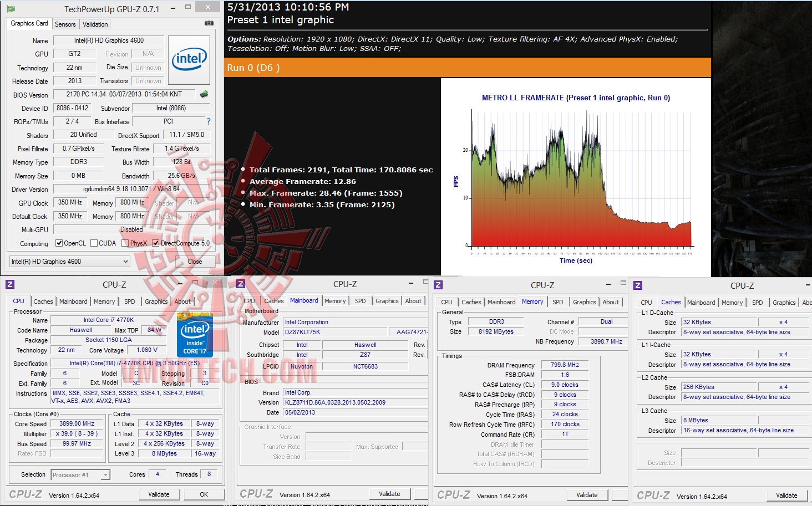
Task: Click the DRAM Frequency value '799.8 MHz'
Action: 565,365
